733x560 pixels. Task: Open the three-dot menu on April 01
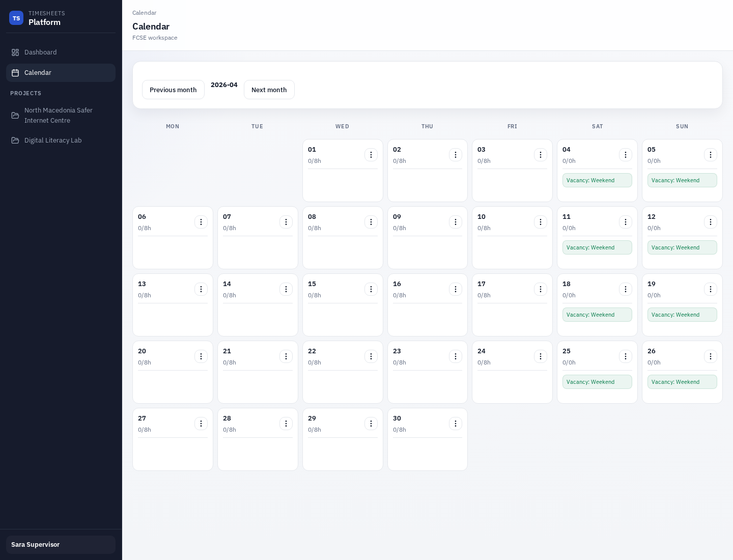coord(371,155)
